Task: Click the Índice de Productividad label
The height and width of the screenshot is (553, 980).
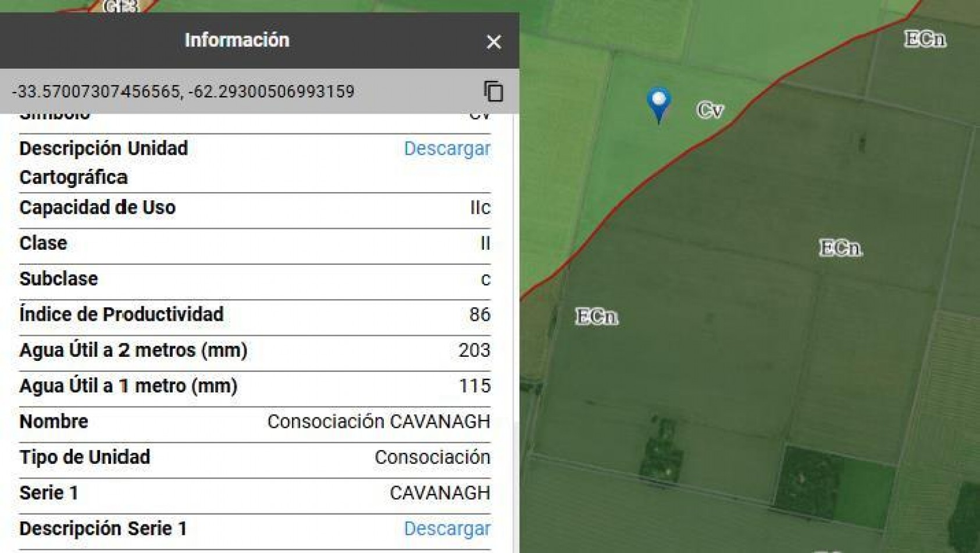Action: (x=122, y=314)
